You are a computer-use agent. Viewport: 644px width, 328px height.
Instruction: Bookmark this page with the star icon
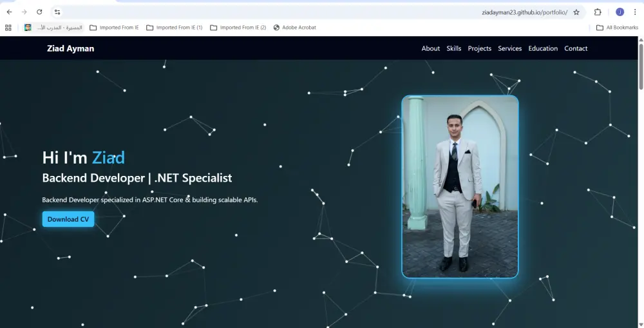click(x=576, y=12)
